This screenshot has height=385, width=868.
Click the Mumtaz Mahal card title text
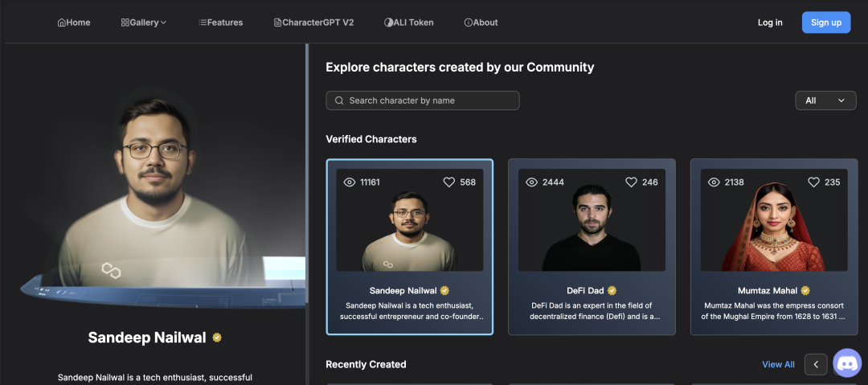click(768, 290)
